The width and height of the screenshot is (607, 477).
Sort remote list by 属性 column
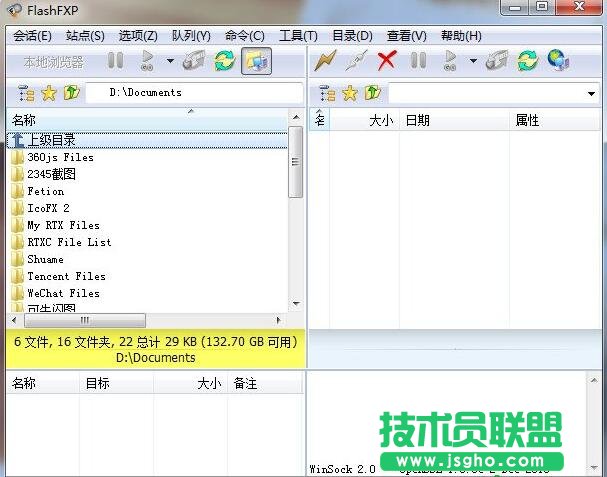coord(555,120)
